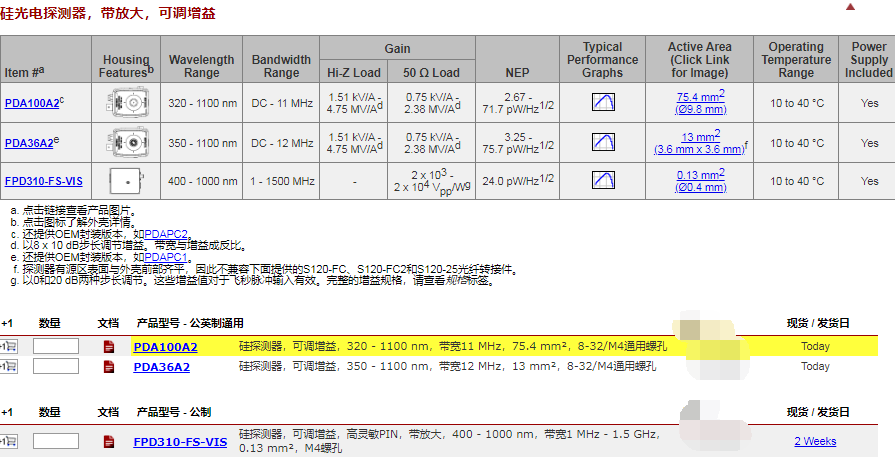Select the '400 - 1000 nm' wavelength cell

[202, 181]
